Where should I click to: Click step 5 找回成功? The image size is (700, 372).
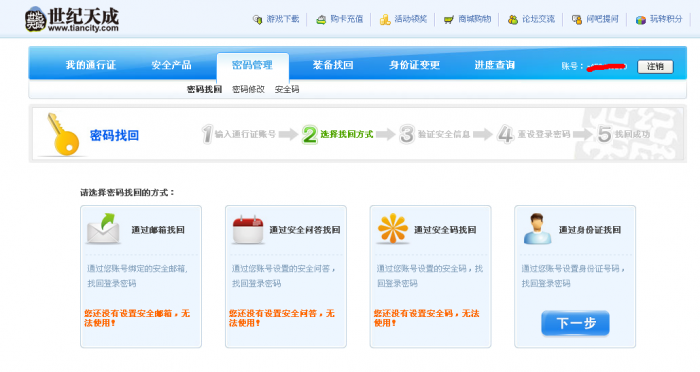[x=623, y=134]
